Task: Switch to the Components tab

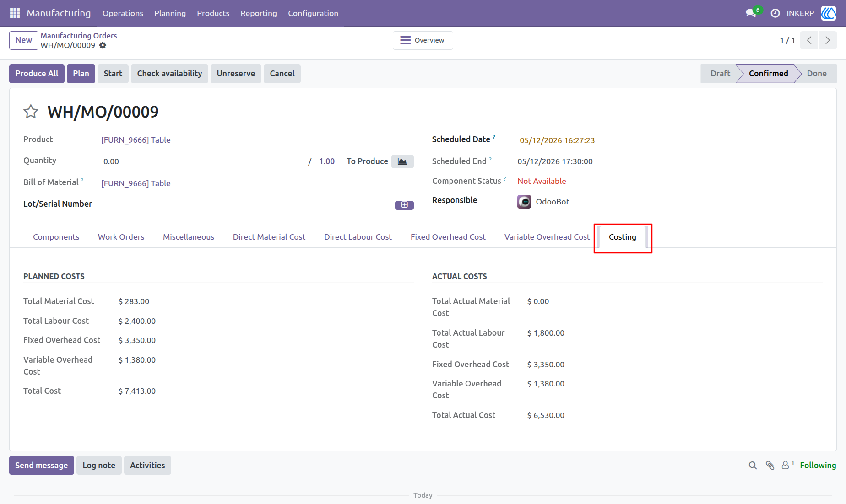Action: [x=56, y=237]
